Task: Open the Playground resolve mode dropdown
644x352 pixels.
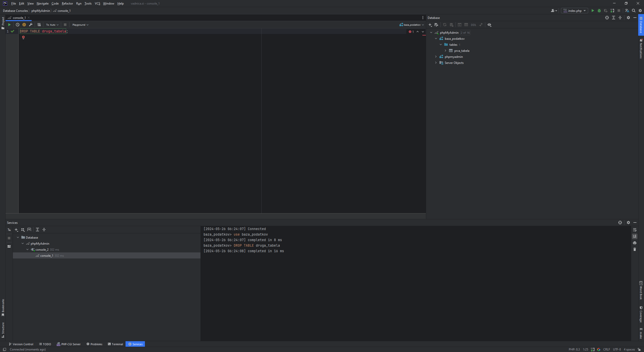Action: pos(80,25)
